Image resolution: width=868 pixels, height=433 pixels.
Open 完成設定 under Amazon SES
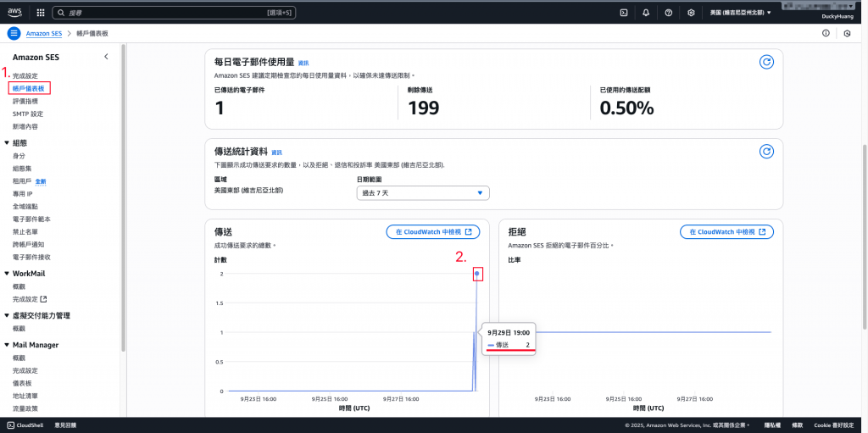25,76
